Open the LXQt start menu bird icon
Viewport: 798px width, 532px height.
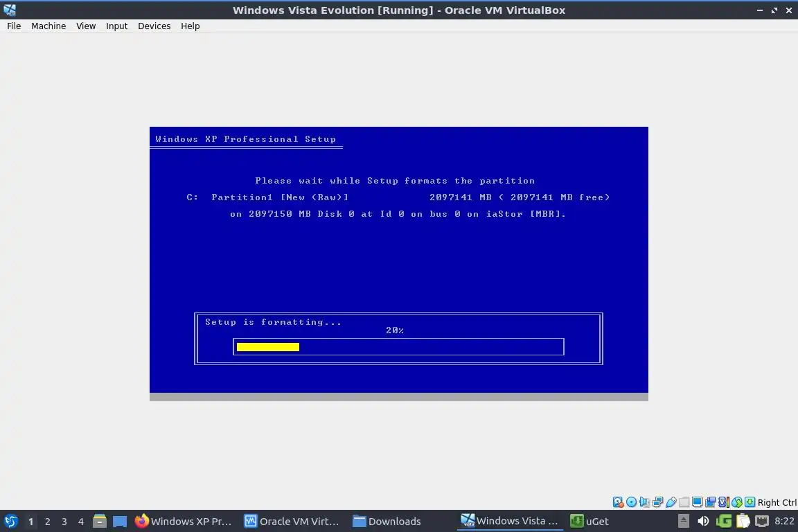10,522
